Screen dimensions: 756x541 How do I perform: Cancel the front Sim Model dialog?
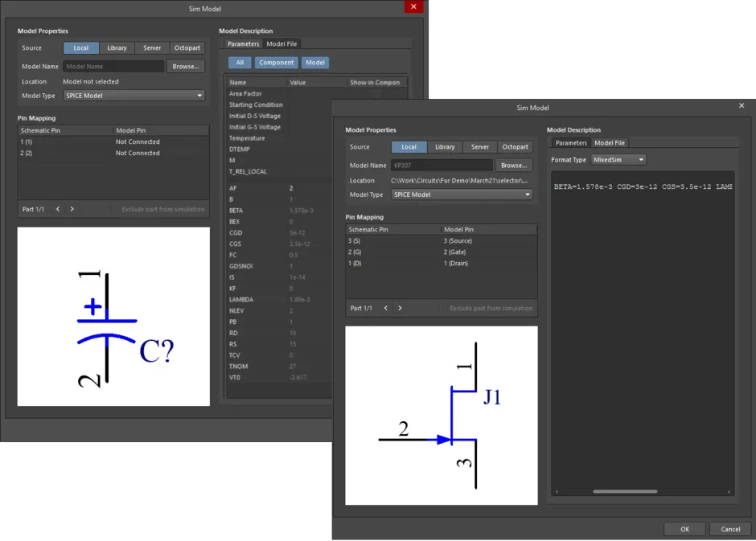(x=730, y=529)
